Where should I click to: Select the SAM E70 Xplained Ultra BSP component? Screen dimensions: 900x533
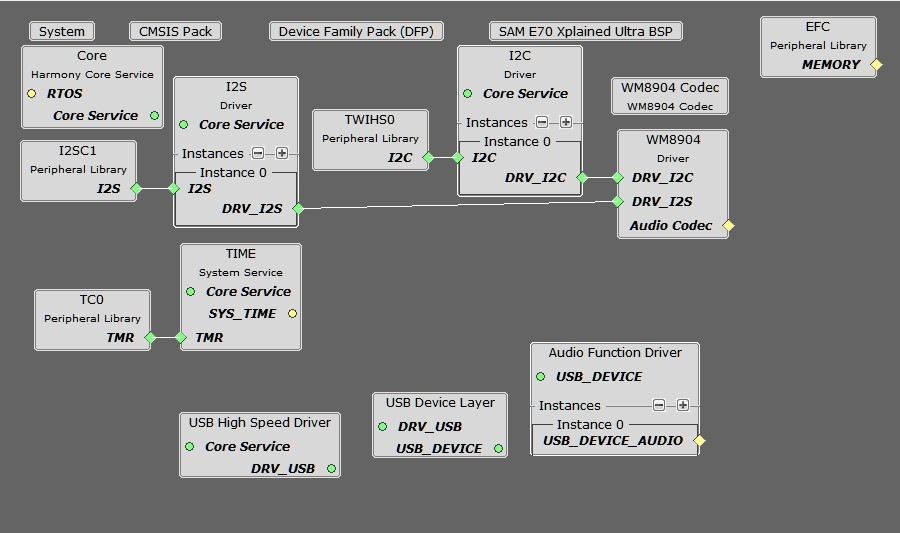(585, 32)
